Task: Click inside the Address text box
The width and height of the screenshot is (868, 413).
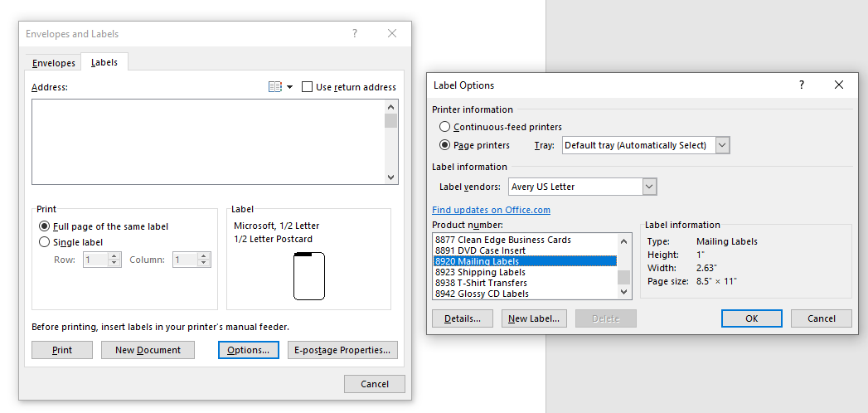Action: pyautogui.click(x=207, y=141)
